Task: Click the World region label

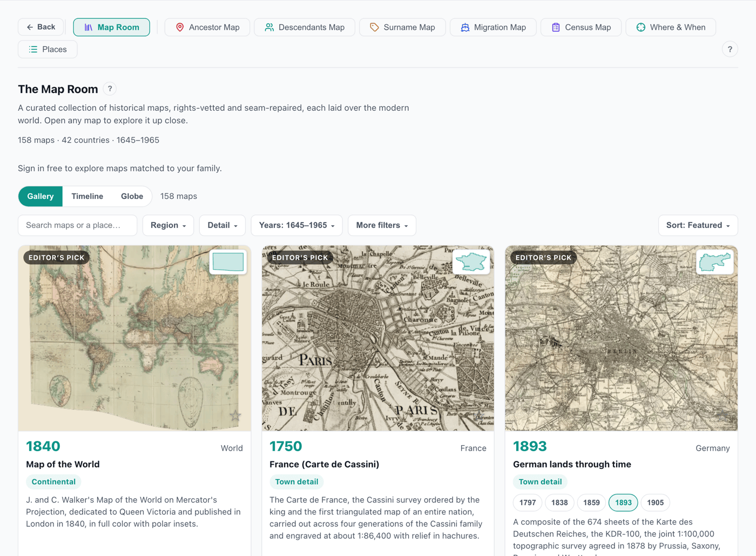Action: pos(232,448)
